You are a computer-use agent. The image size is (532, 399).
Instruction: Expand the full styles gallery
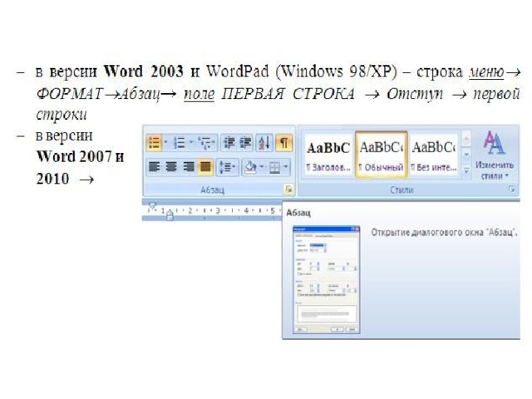[x=466, y=170]
